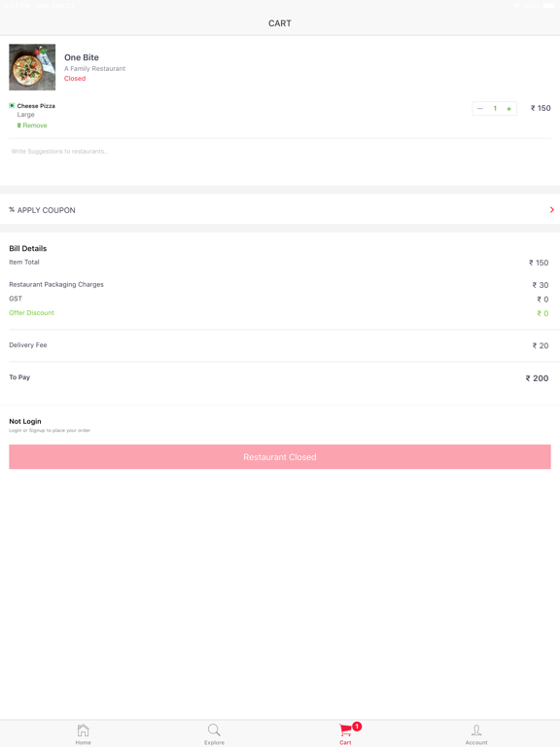Image resolution: width=560 pixels, height=747 pixels.
Task: Select the Cart tab label
Action: pos(345,742)
